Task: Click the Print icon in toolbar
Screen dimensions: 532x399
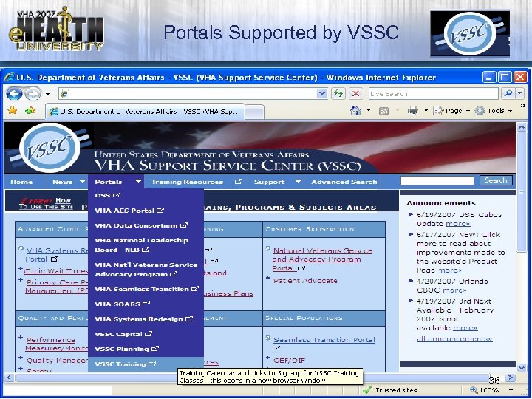Action: pos(413,111)
